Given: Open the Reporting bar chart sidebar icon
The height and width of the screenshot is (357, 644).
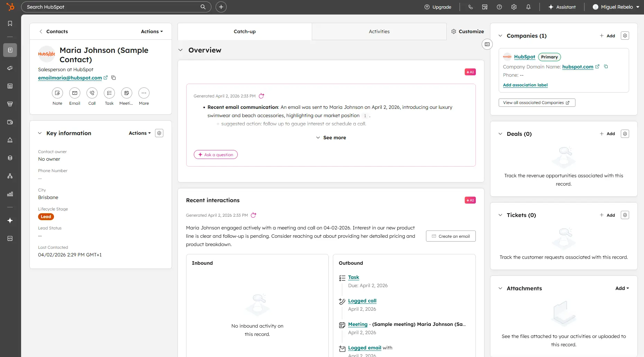Looking at the screenshot, I should (x=10, y=194).
